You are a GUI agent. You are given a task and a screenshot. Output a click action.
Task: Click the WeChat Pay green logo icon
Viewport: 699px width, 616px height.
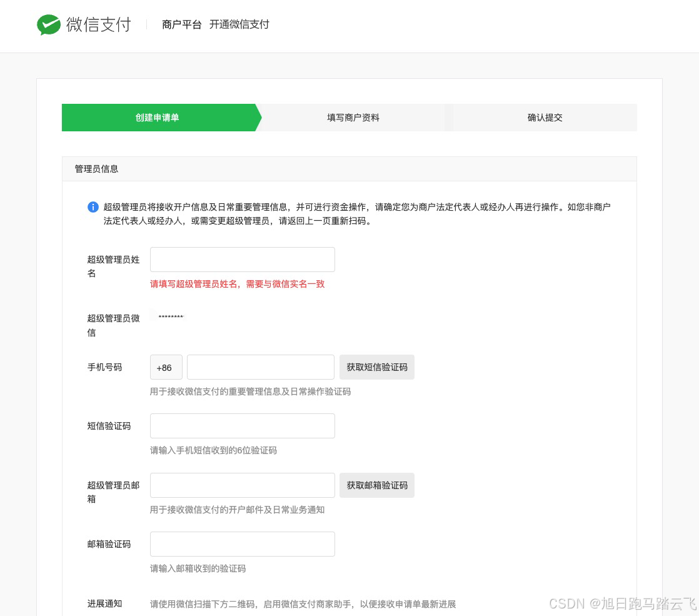click(x=49, y=24)
